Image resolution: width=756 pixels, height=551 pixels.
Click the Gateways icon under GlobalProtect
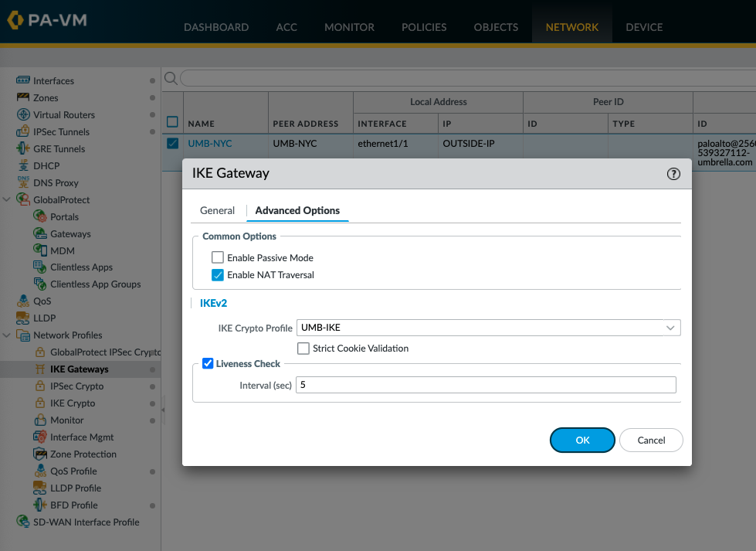[x=40, y=233]
